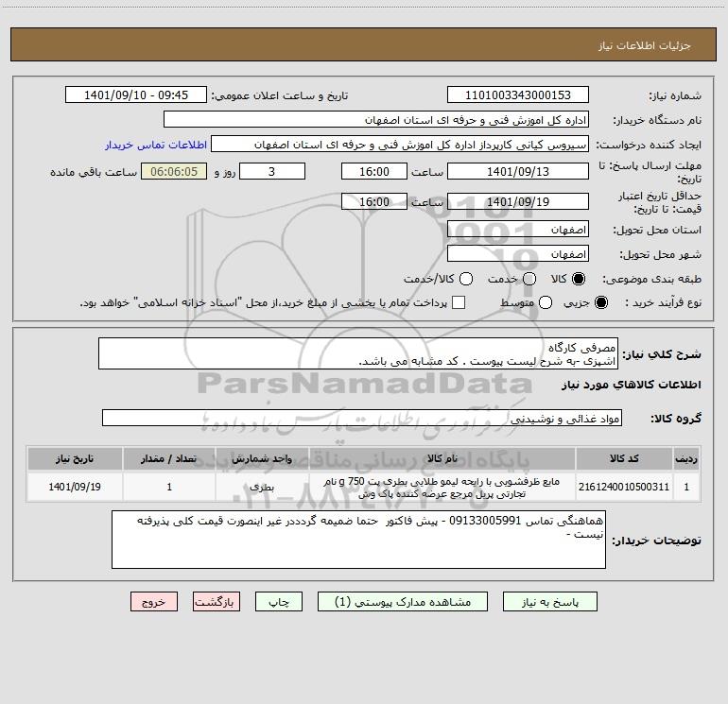Click the response deadline time 16:00 field
This screenshot has width=728, height=704.
pos(374,171)
